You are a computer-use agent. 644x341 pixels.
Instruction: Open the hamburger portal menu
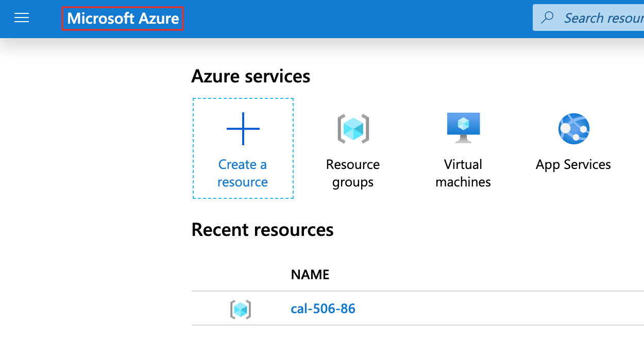pos(22,18)
